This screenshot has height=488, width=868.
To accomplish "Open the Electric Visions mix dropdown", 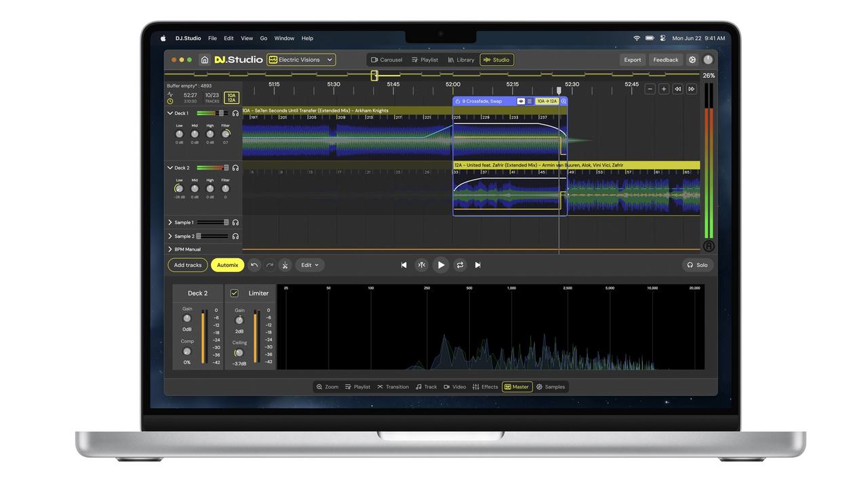I will tap(301, 60).
